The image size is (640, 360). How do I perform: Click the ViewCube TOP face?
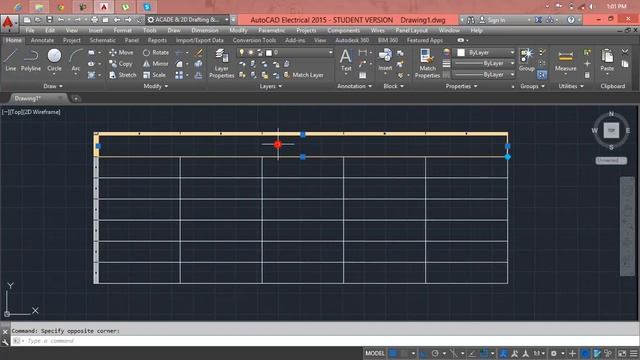tap(611, 130)
